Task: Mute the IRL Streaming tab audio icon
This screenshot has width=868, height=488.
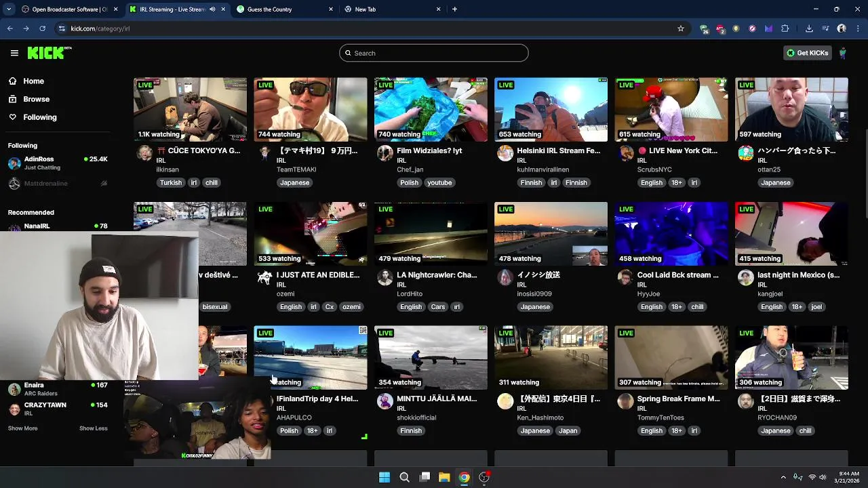Action: tap(213, 9)
